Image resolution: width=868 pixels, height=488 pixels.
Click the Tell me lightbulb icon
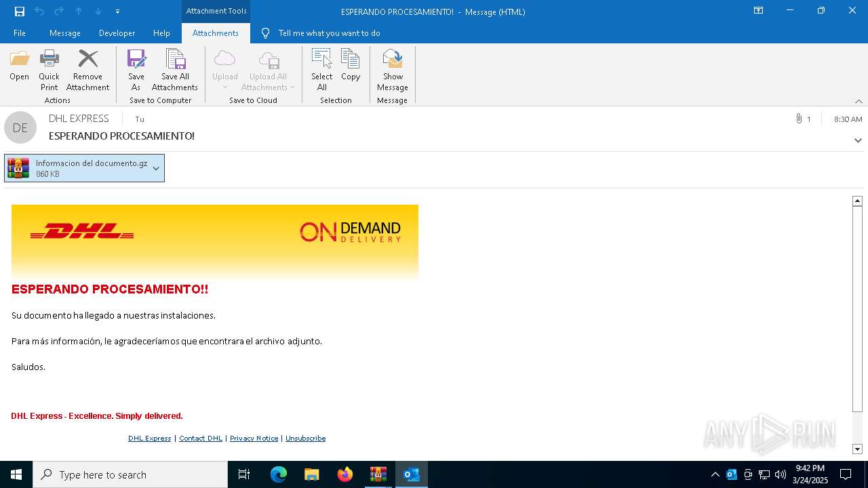(266, 33)
